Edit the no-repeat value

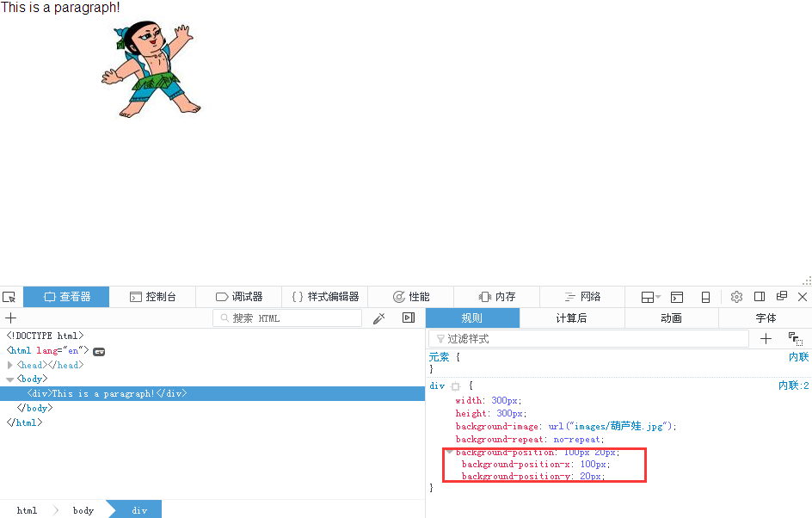point(576,439)
